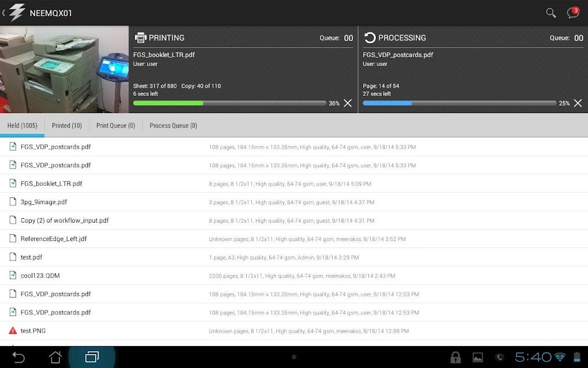588x368 pixels.
Task: Click 'Sheet: 317 of 880' status text
Action: 155,86
